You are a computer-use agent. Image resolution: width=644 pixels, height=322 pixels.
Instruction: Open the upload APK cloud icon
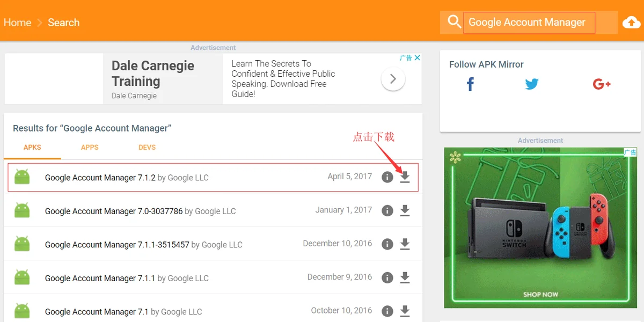pyautogui.click(x=631, y=23)
